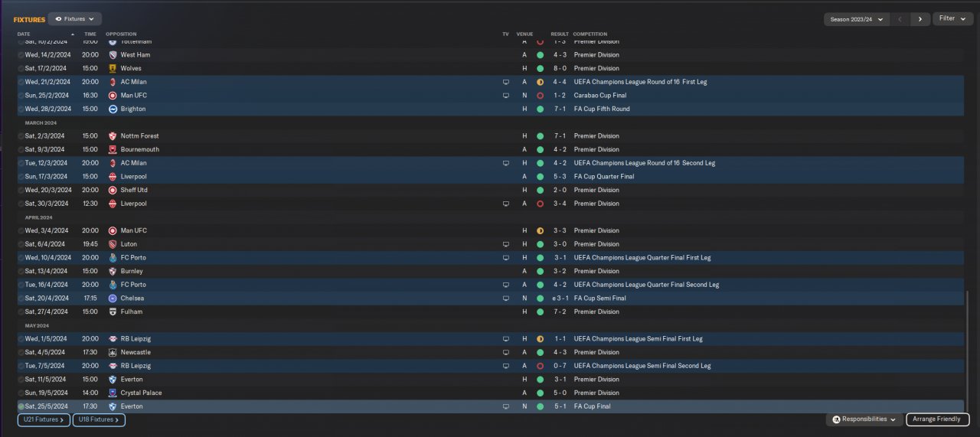Click TV icon on FA Cup Final row
This screenshot has width=980, height=437.
505,406
